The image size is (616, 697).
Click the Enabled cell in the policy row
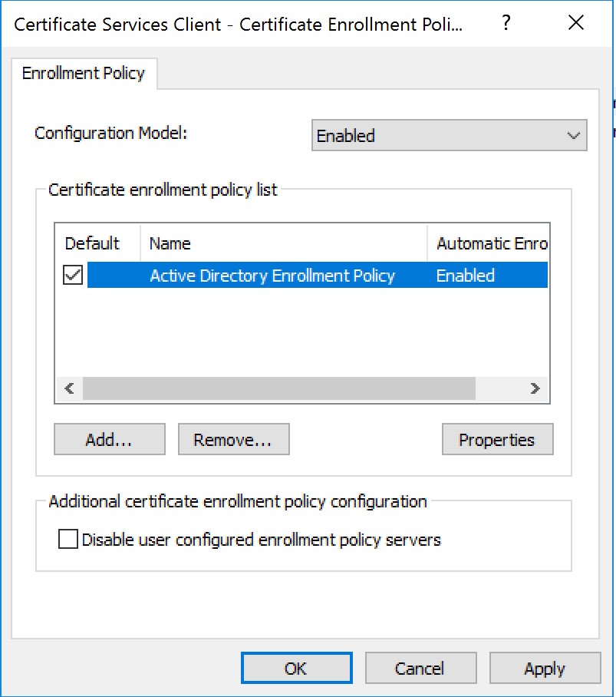pyautogui.click(x=466, y=276)
